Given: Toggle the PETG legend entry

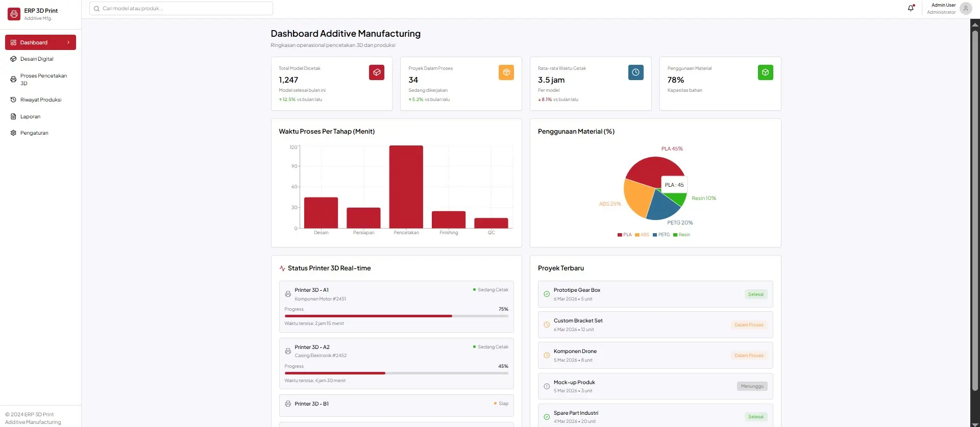Looking at the screenshot, I should [661, 235].
